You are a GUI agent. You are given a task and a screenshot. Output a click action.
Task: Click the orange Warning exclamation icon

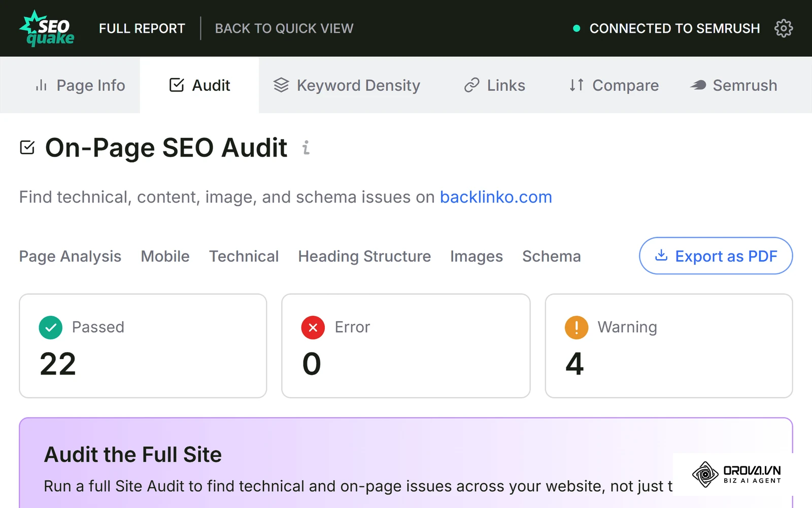click(577, 328)
